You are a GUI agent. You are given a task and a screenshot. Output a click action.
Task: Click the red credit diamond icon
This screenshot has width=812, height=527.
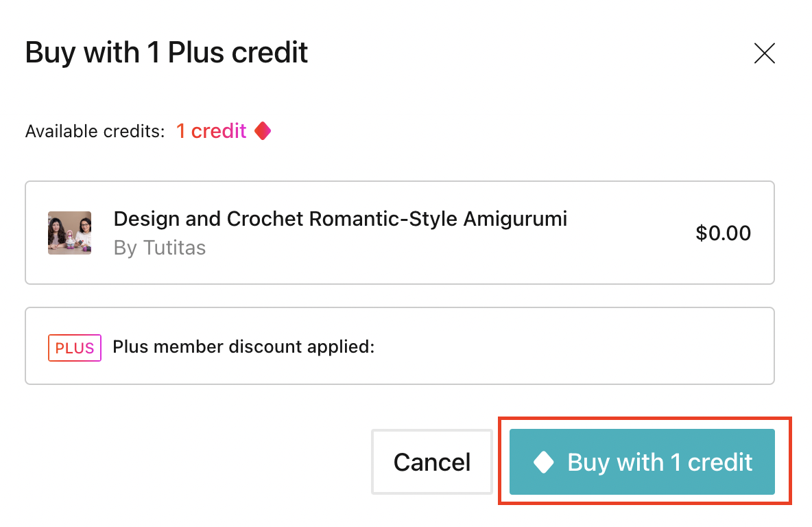[263, 131]
